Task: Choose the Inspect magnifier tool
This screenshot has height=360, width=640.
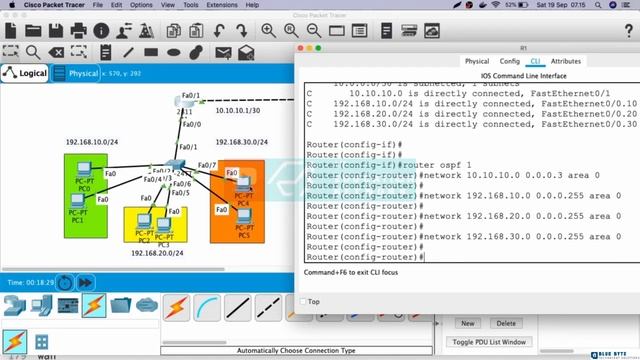Action: [x=33, y=52]
